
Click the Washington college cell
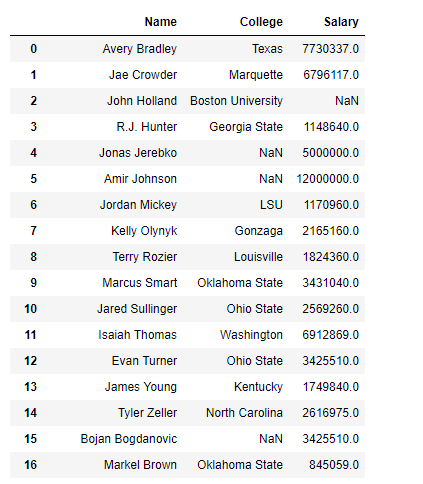click(251, 335)
